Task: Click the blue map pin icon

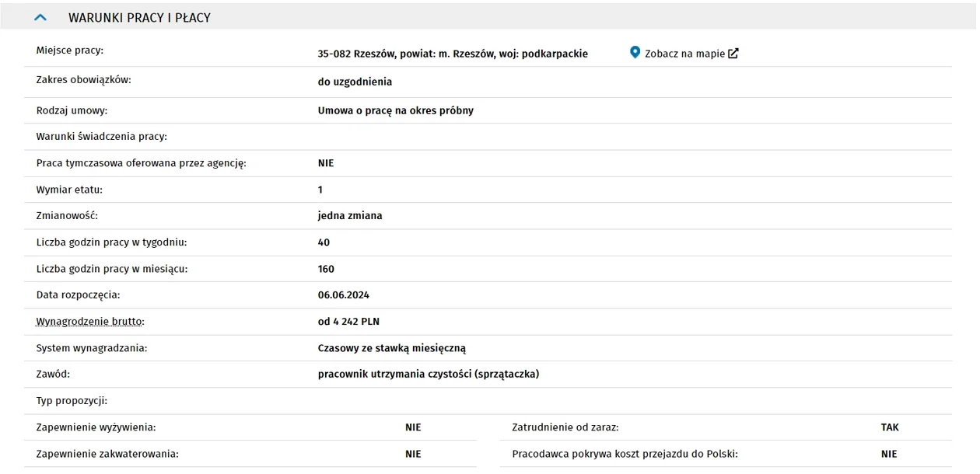Action: 635,53
